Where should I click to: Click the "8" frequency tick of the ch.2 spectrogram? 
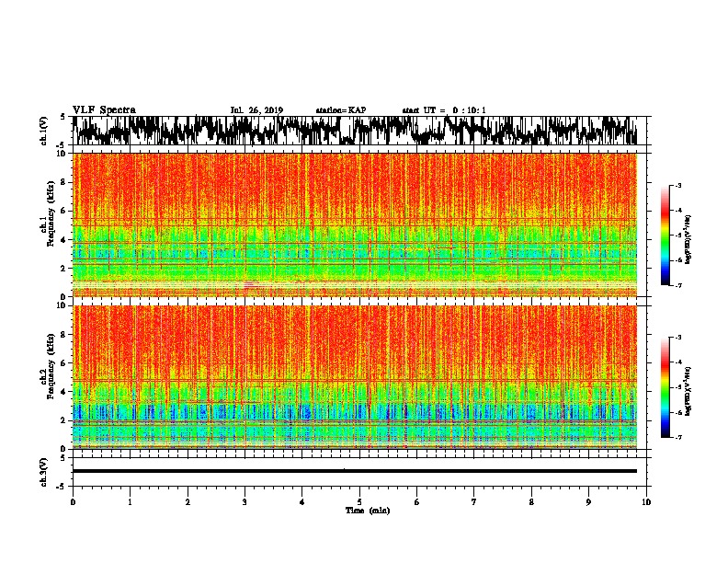(64, 334)
